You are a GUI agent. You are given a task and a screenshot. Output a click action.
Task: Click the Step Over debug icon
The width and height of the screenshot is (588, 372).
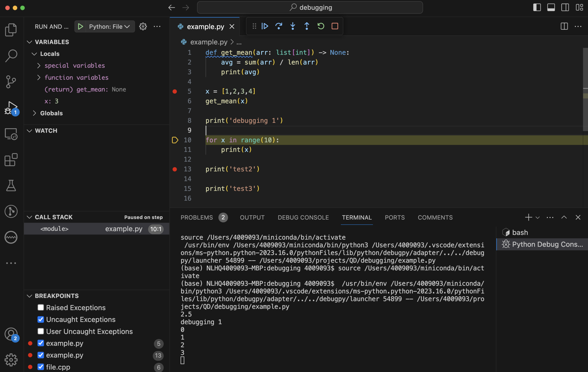[x=279, y=26]
